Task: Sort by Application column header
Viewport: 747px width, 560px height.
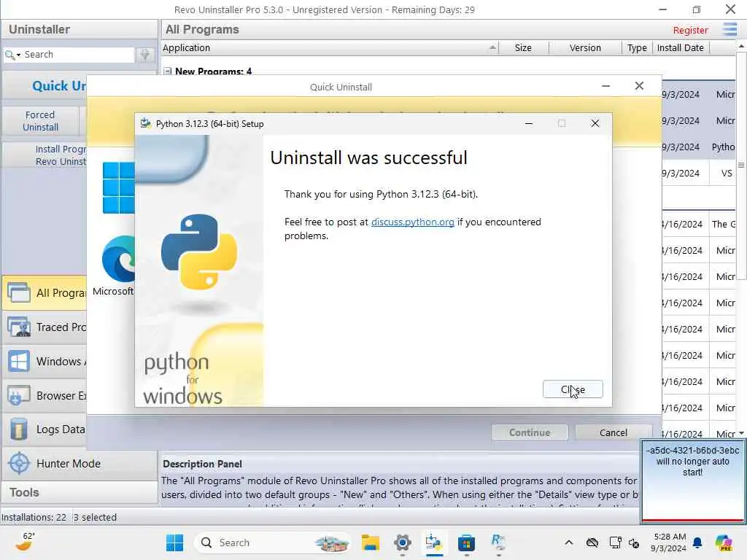Action: (x=330, y=47)
